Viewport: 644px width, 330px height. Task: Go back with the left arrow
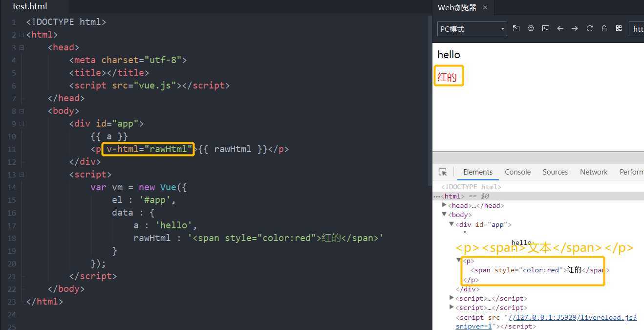[x=560, y=29]
